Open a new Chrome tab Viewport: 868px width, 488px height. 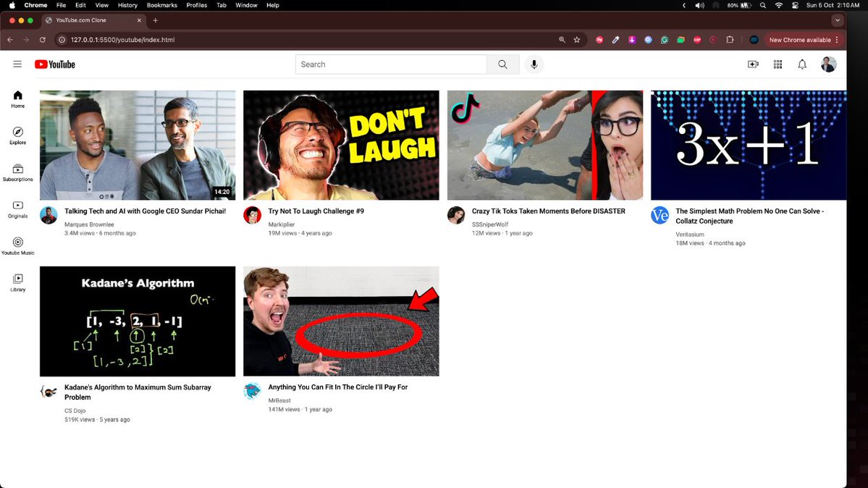[x=156, y=20]
